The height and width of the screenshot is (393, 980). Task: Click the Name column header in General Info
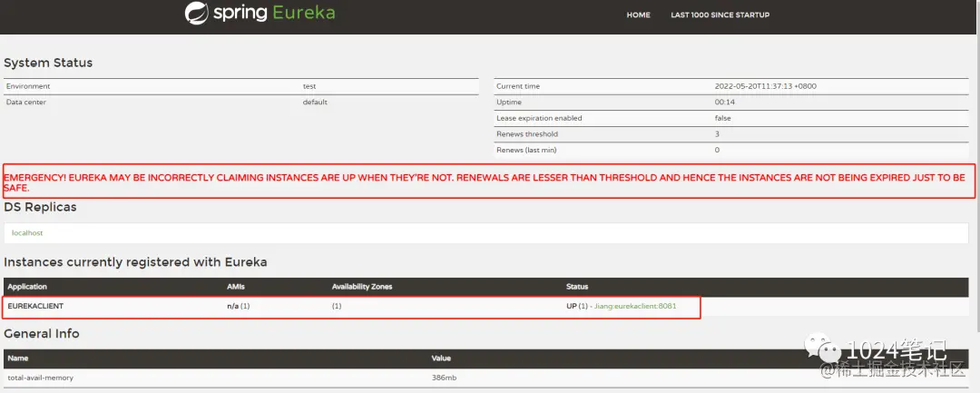(x=17, y=359)
